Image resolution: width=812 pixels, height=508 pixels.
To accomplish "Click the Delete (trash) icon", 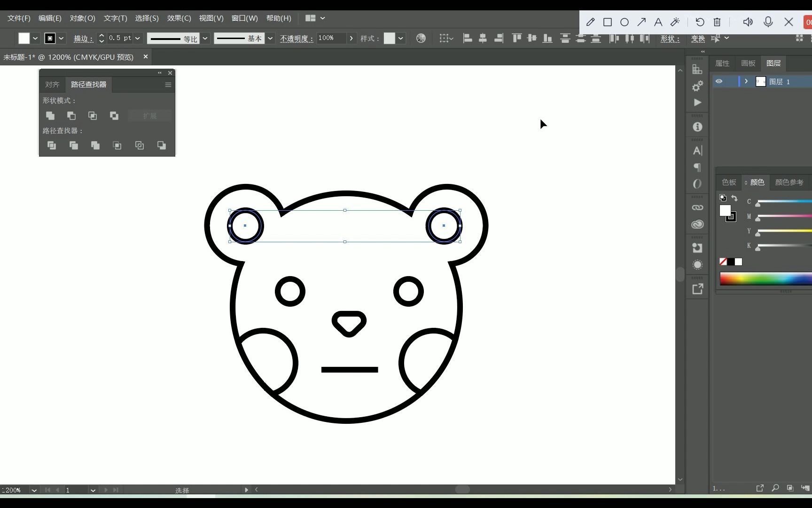I will tap(717, 22).
